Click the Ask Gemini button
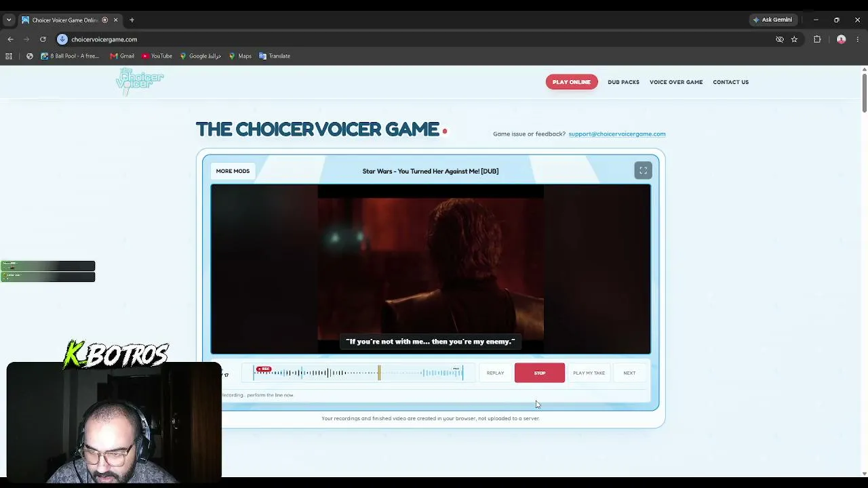This screenshot has width=868, height=488. (772, 20)
